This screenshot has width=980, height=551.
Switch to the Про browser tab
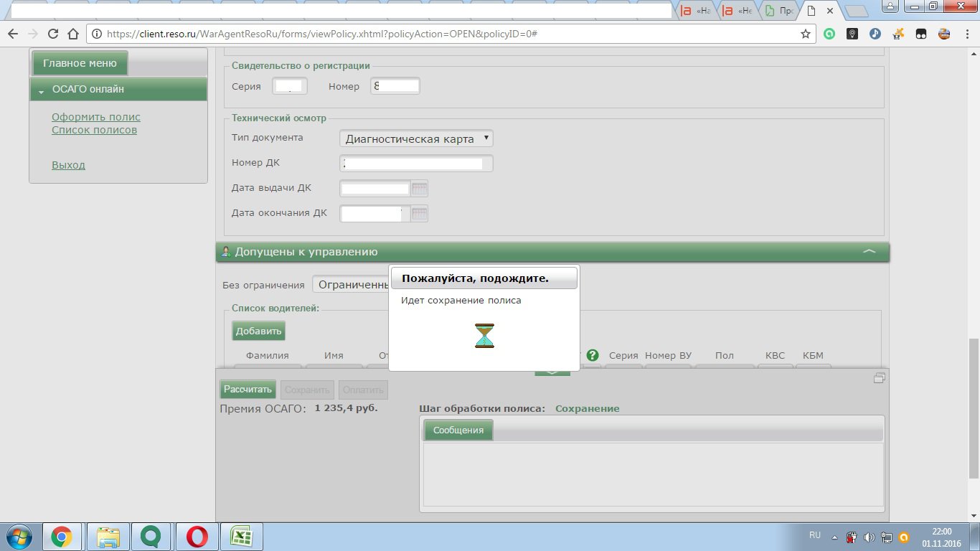point(779,11)
